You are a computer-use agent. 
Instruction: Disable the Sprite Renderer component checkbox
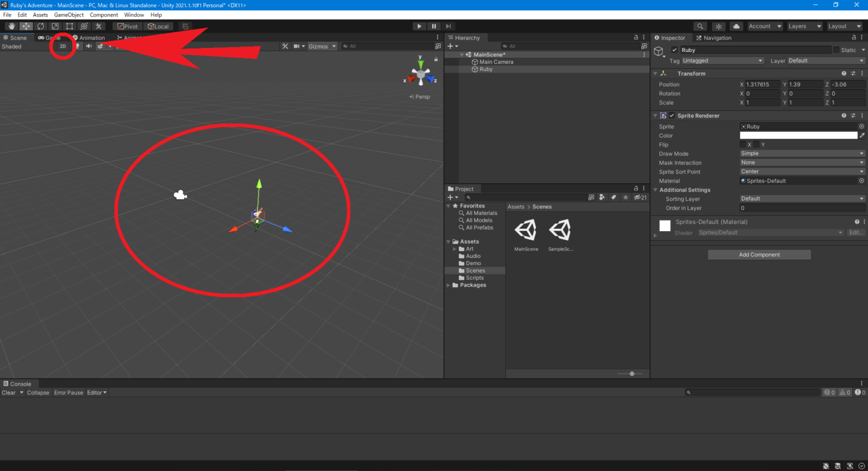(x=672, y=116)
